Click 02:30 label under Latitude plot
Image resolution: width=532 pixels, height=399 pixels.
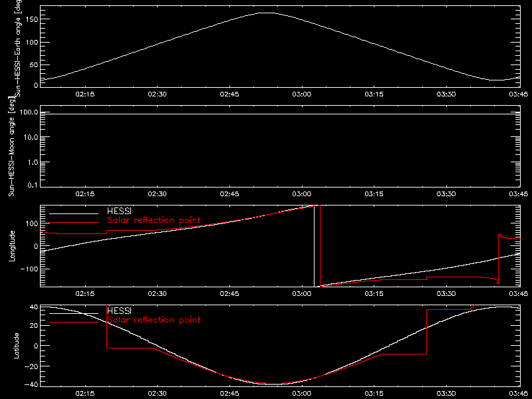pyautogui.click(x=157, y=393)
